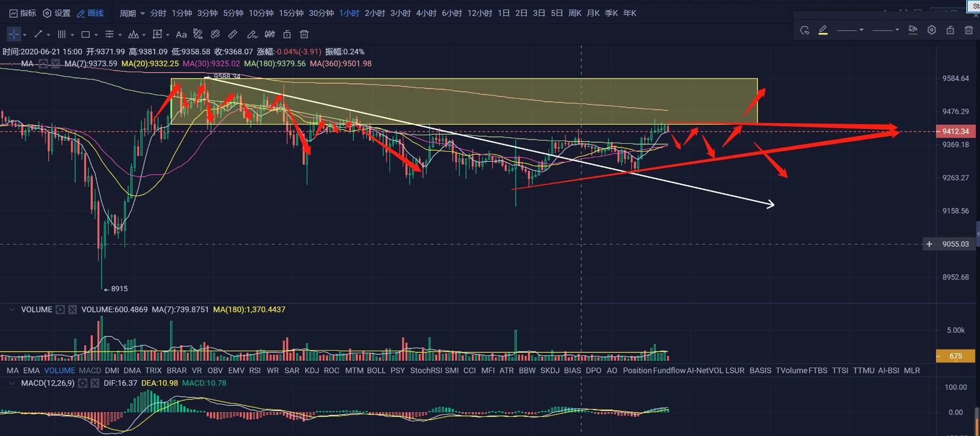This screenshot has height=436, width=980.
Task: Collapse the VOLUME indicator panel
Action: (x=11, y=309)
